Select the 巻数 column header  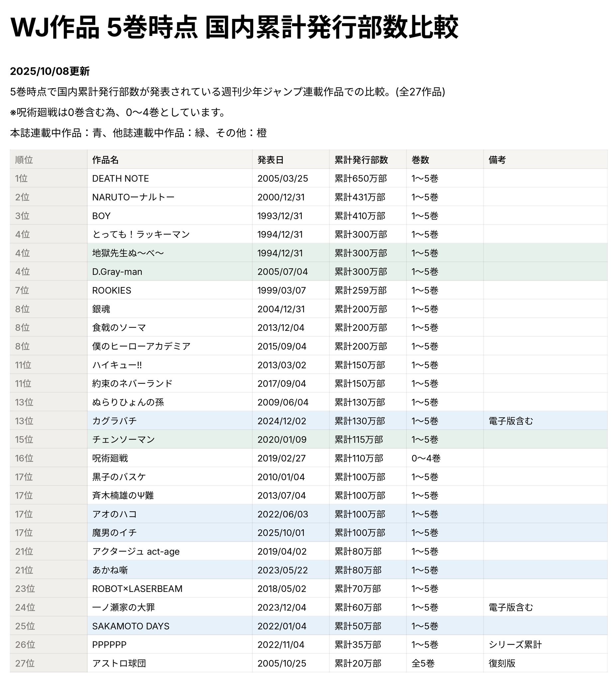click(x=420, y=160)
